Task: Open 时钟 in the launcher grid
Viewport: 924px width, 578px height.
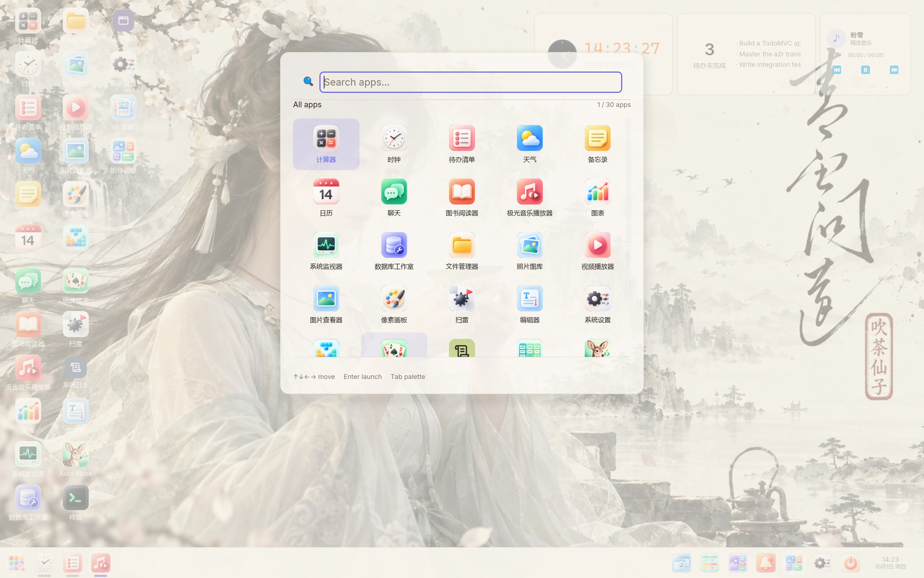Action: click(x=394, y=144)
